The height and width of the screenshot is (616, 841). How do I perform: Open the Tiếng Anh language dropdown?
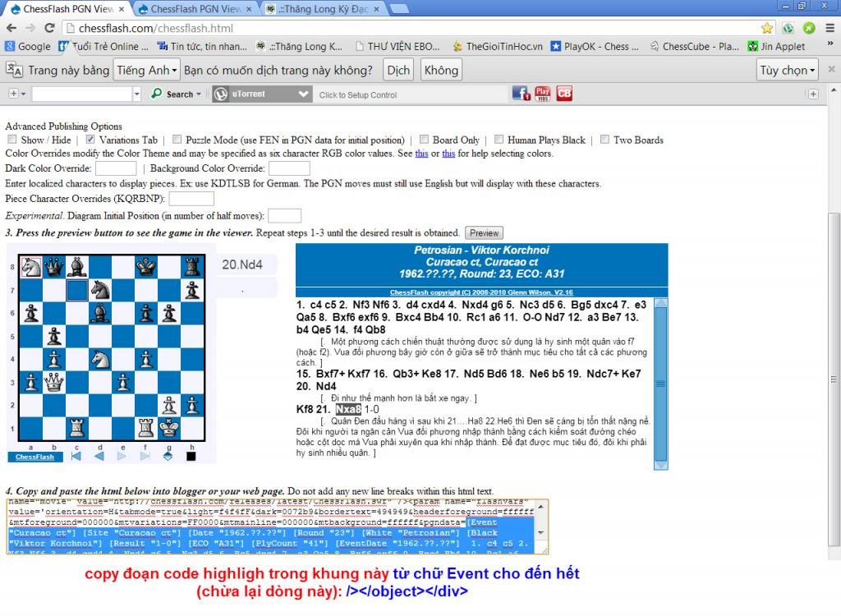point(146,70)
